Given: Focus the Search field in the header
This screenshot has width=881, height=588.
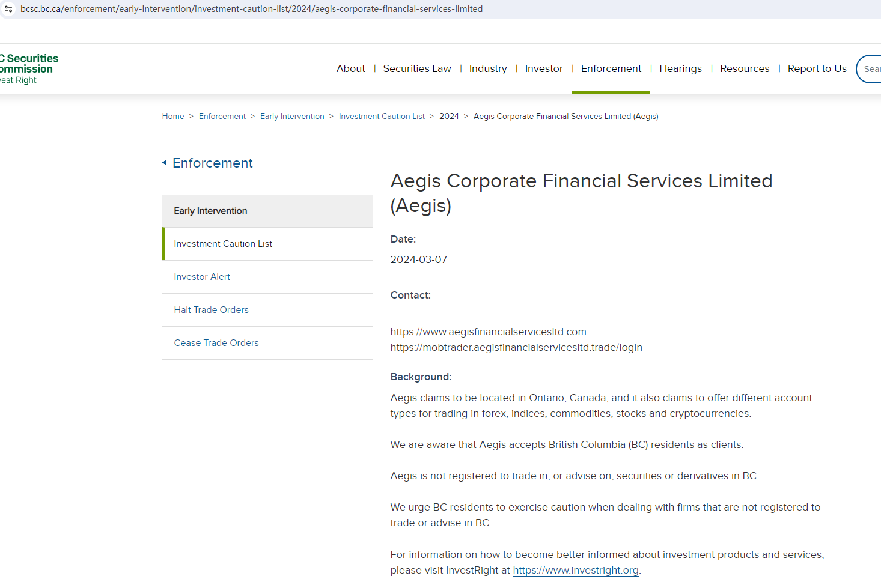Looking at the screenshot, I should click(x=871, y=69).
